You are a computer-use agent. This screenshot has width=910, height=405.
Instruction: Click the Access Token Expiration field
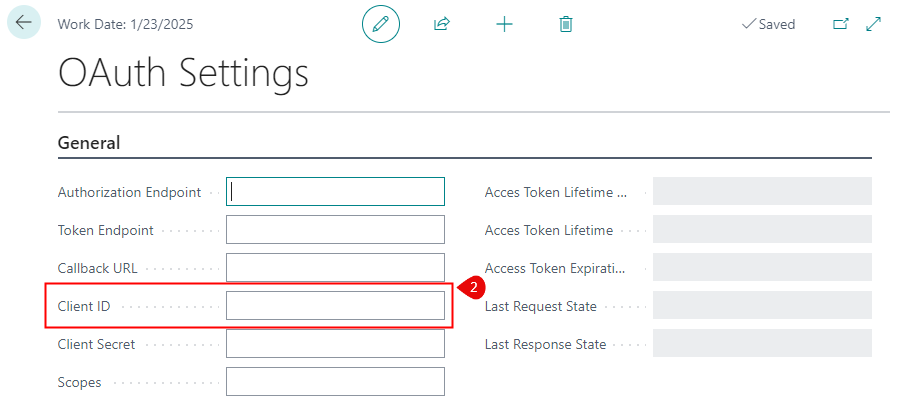(x=762, y=268)
